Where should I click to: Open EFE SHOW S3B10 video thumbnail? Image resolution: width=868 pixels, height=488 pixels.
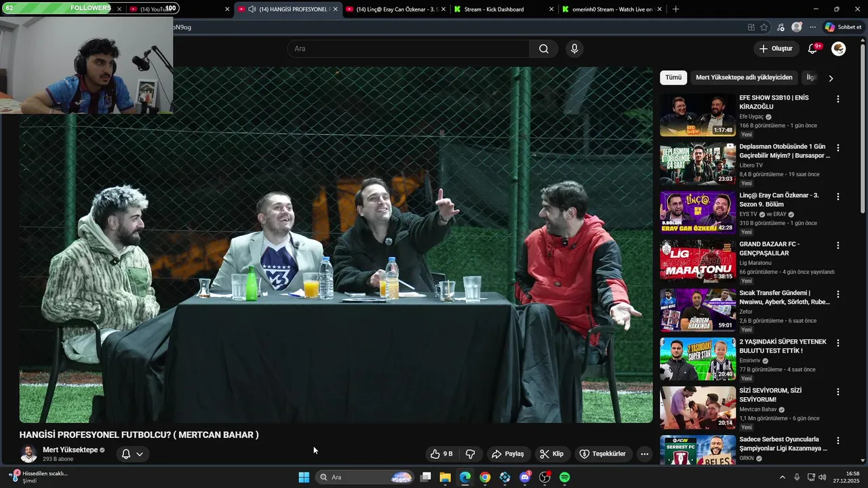698,115
